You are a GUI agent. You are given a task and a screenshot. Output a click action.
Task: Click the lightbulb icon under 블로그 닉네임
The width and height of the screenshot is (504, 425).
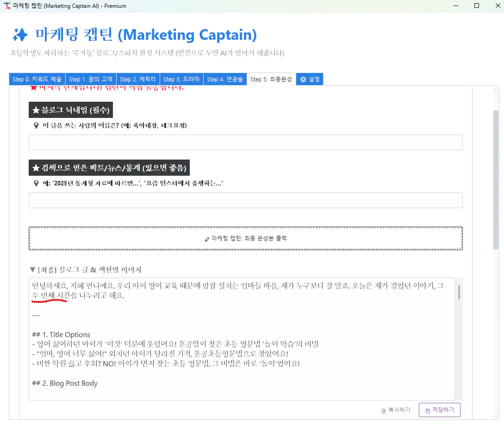36,125
